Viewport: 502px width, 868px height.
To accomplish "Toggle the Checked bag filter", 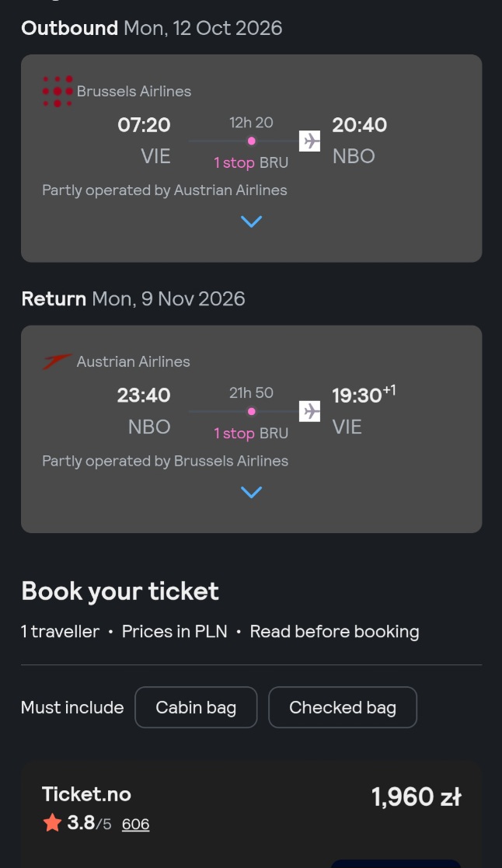I will click(343, 707).
